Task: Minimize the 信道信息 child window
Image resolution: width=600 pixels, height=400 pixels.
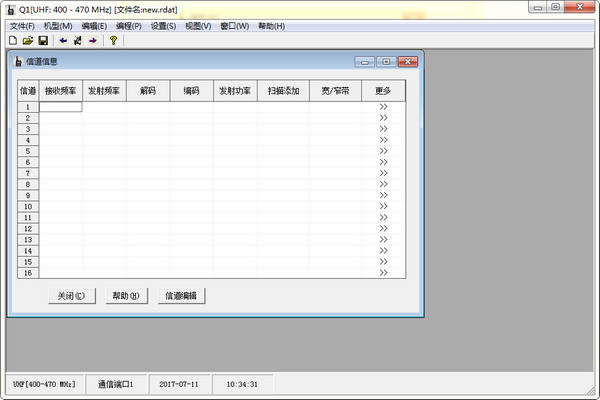Action: pos(365,62)
